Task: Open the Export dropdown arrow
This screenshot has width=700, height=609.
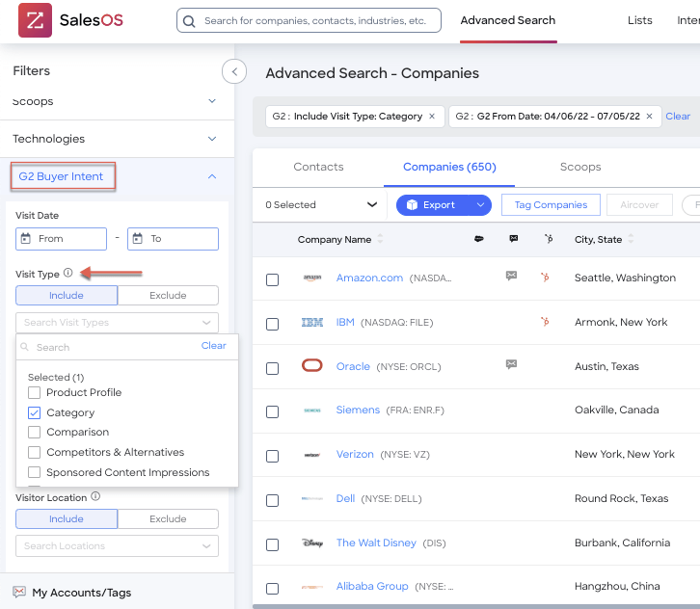Action: point(480,205)
